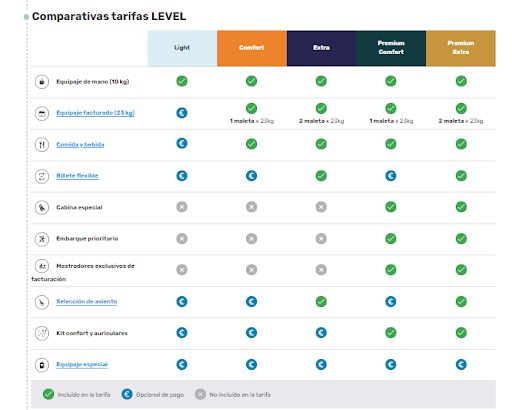Click the '2 maleta x 23kg' text under Premium Extra
This screenshot has width=512, height=410.
[461, 121]
